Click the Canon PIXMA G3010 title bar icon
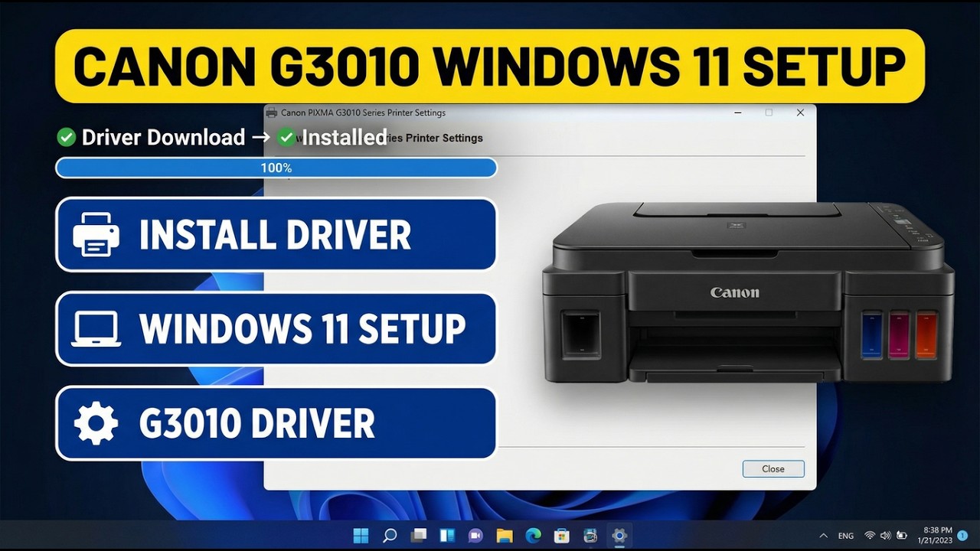This screenshot has width=980, height=551. [272, 112]
